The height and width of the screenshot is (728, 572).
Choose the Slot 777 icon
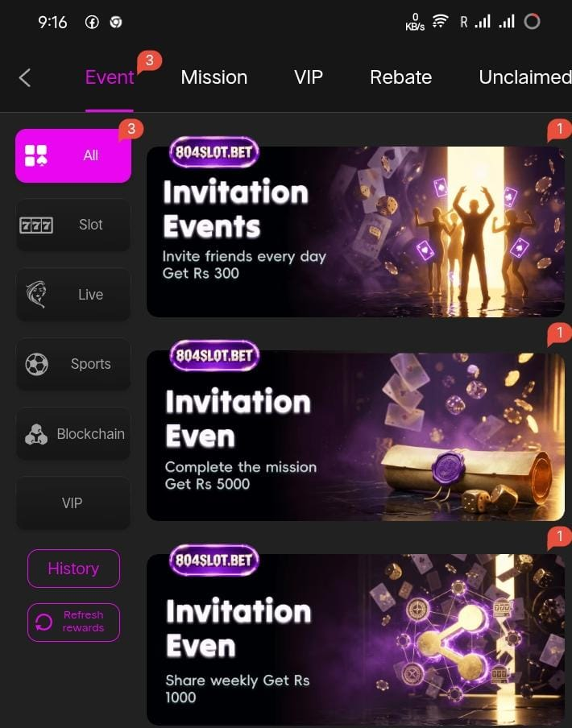(36, 225)
